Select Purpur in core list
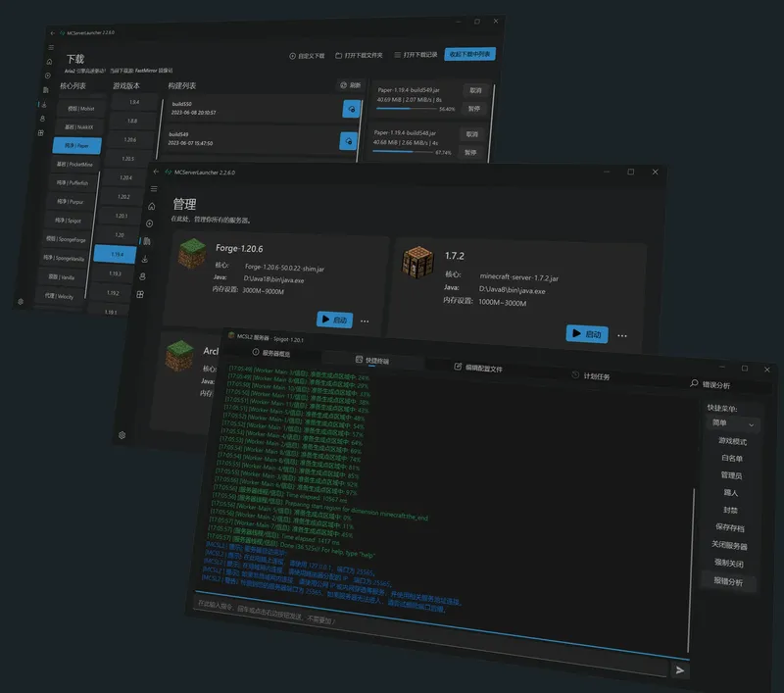The width and height of the screenshot is (784, 693). tap(70, 202)
